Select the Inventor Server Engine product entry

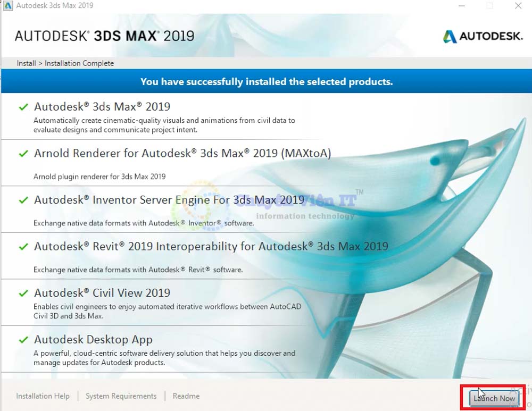[x=169, y=200]
